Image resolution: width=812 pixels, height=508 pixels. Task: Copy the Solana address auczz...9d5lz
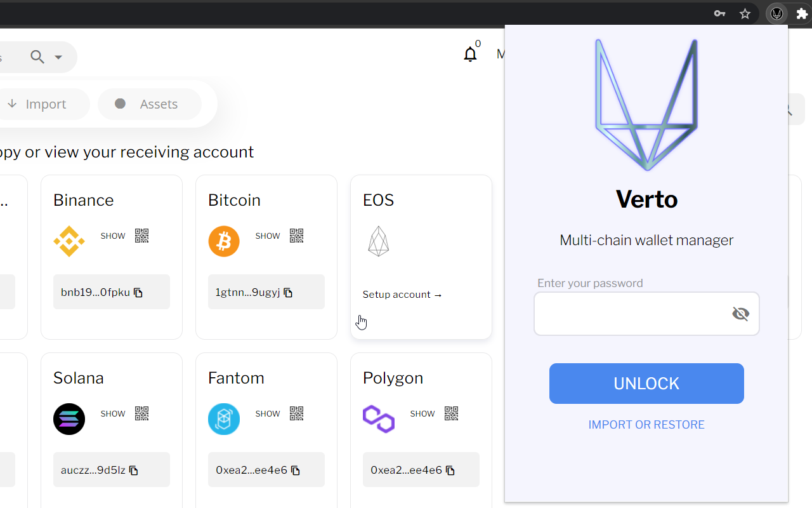coord(133,471)
